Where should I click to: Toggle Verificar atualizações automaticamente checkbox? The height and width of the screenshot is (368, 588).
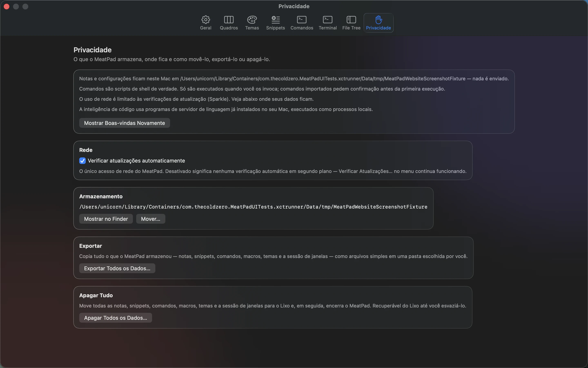82,161
